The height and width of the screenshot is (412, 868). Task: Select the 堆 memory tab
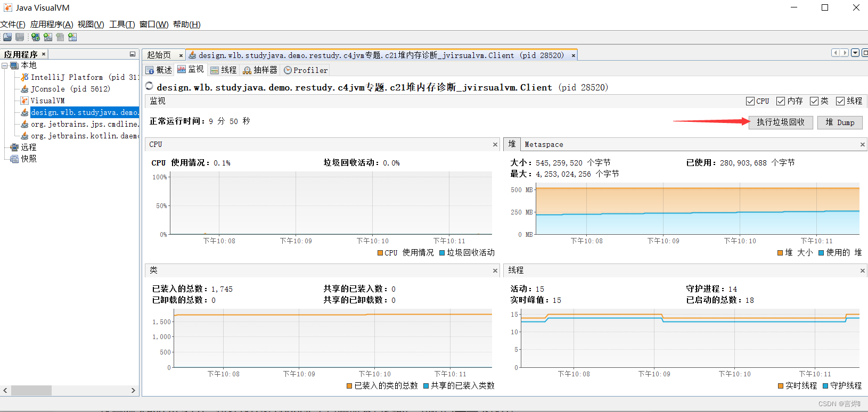point(512,144)
